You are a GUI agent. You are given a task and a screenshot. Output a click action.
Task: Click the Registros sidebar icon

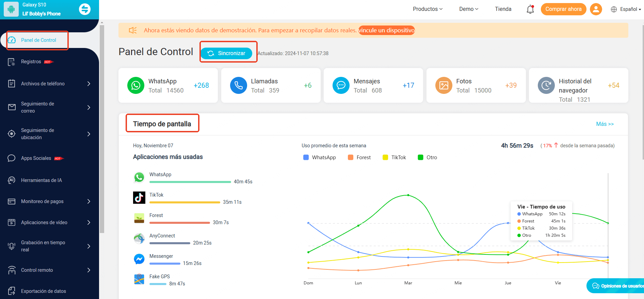(x=12, y=62)
